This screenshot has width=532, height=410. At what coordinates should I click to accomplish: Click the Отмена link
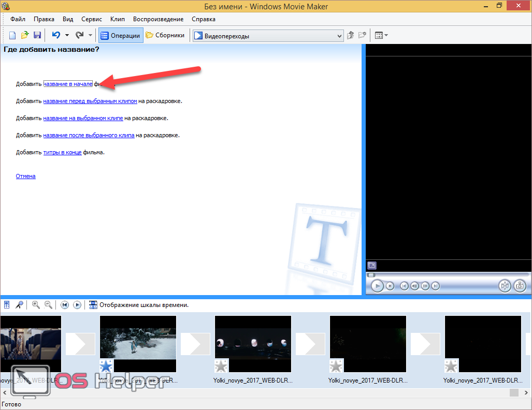click(x=25, y=176)
